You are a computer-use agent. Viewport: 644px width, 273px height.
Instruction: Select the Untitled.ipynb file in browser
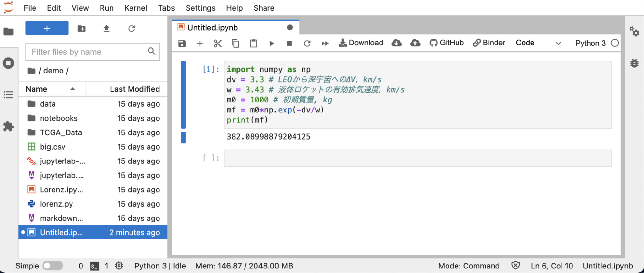[x=93, y=232]
